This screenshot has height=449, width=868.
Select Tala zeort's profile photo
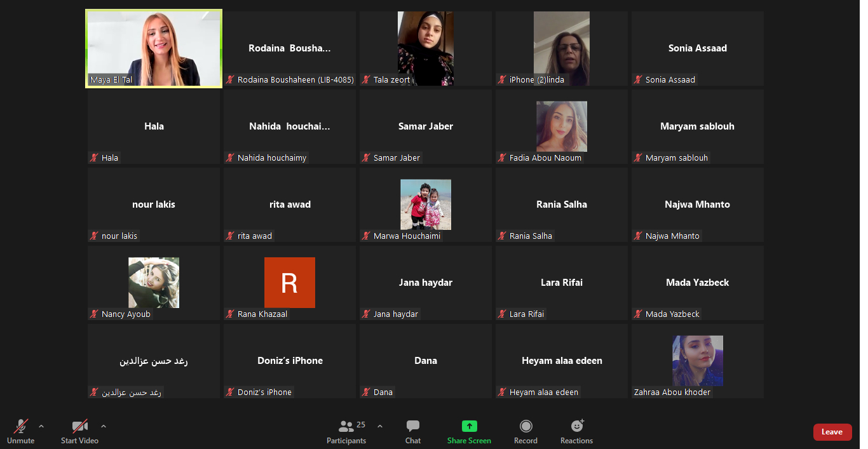click(x=426, y=48)
